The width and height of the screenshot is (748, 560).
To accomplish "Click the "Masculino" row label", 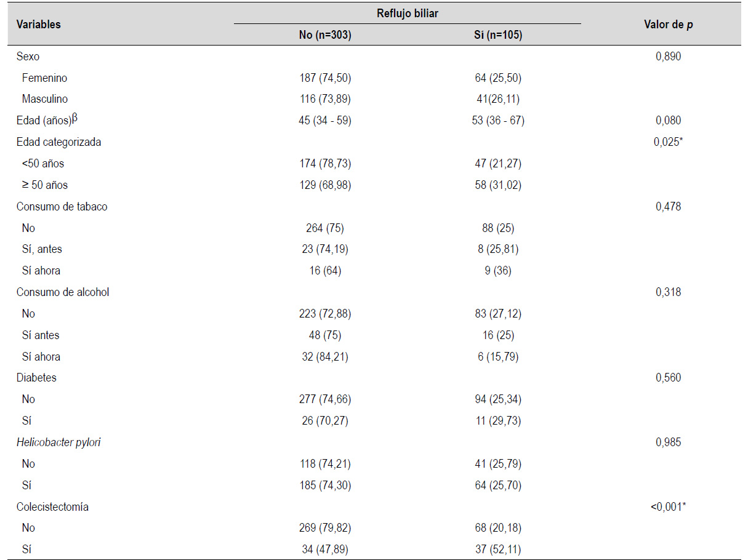I will click(x=45, y=99).
